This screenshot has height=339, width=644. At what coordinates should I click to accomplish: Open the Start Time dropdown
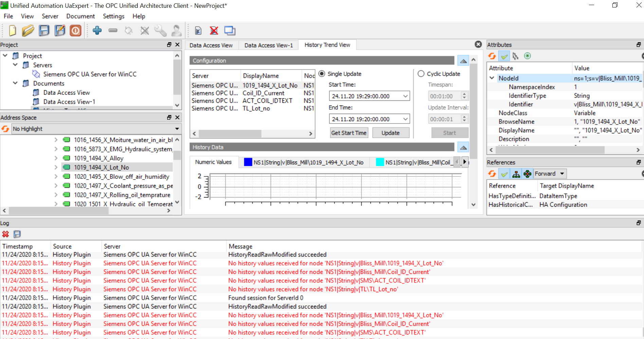point(405,96)
